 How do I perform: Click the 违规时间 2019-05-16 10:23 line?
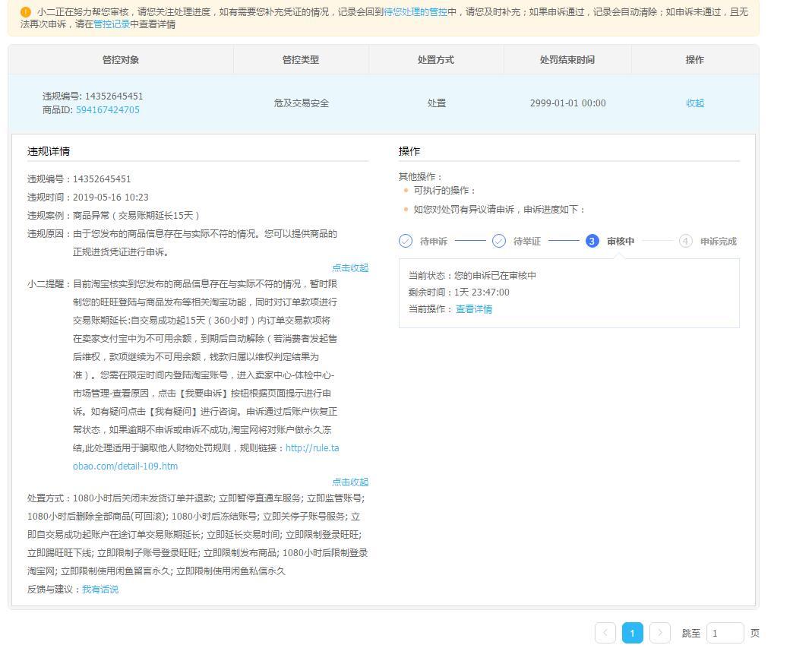coord(88,198)
